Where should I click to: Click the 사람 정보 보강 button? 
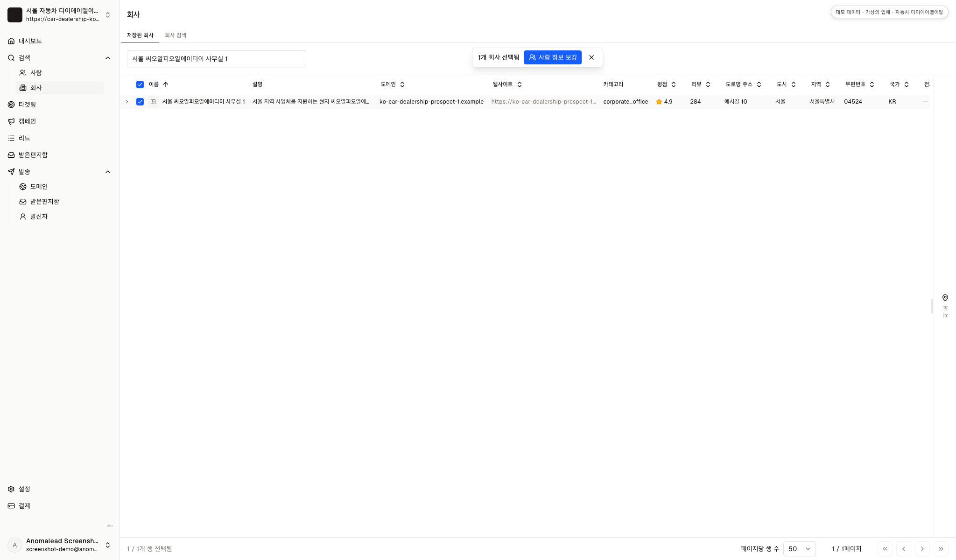click(x=553, y=57)
